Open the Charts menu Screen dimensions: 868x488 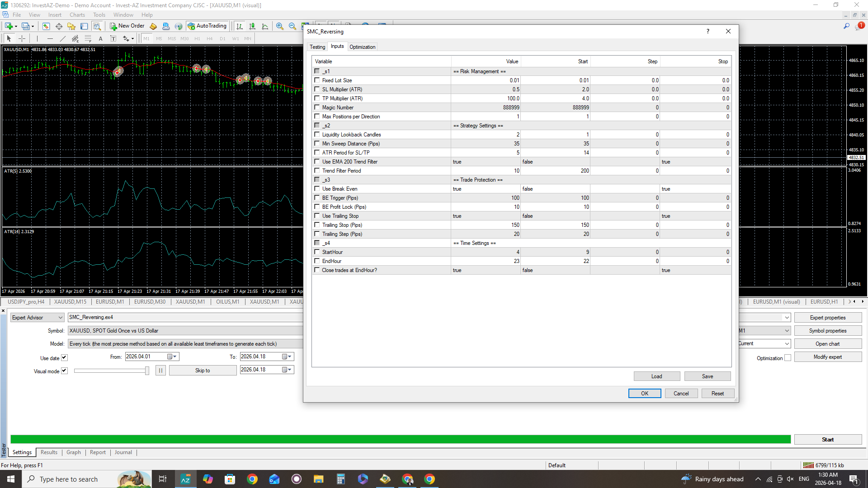point(77,15)
